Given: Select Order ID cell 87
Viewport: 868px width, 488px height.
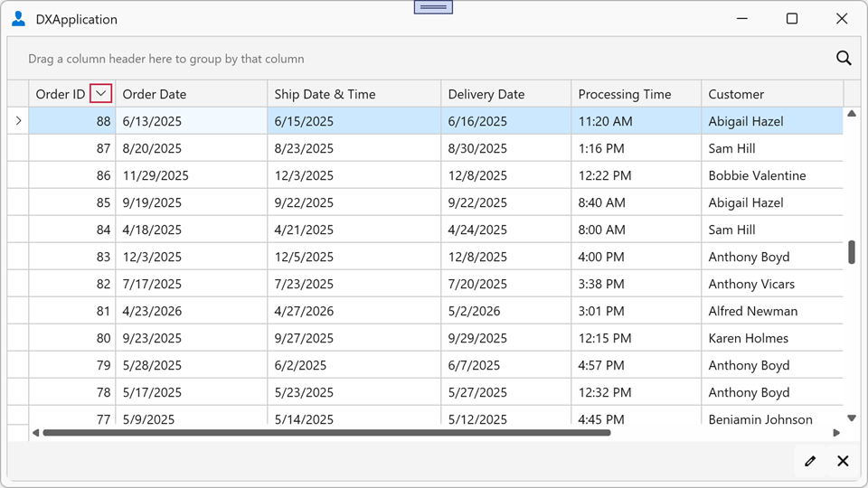Looking at the screenshot, I should (x=72, y=148).
